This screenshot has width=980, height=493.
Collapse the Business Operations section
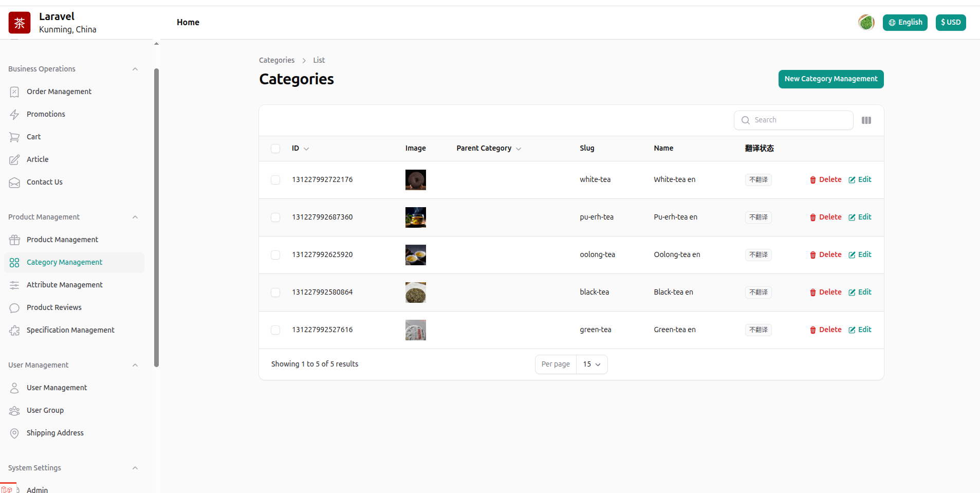135,69
